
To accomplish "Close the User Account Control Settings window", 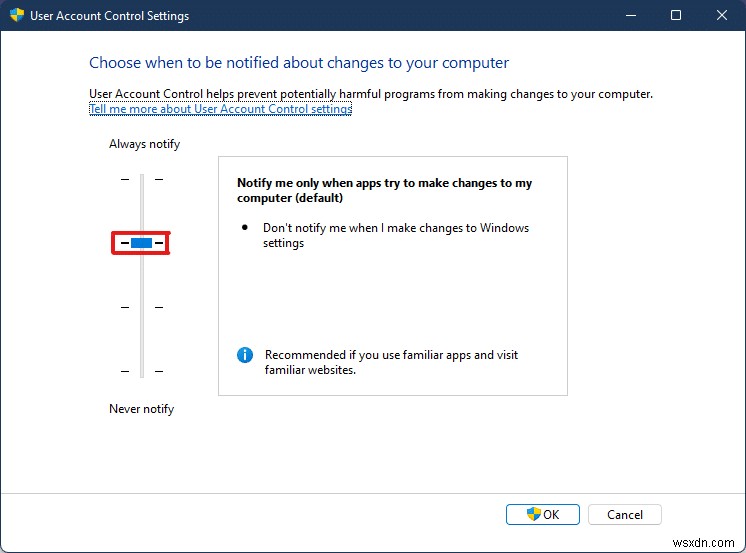I will [722, 15].
